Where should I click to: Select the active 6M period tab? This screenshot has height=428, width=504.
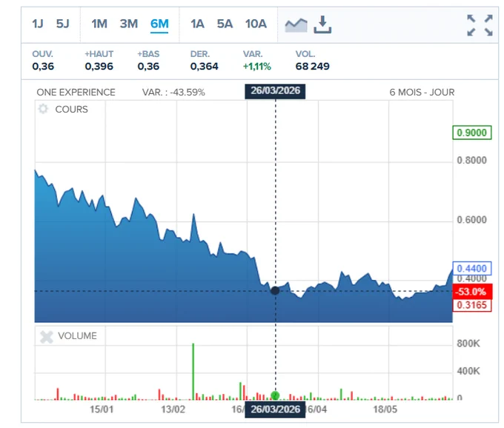tap(159, 24)
